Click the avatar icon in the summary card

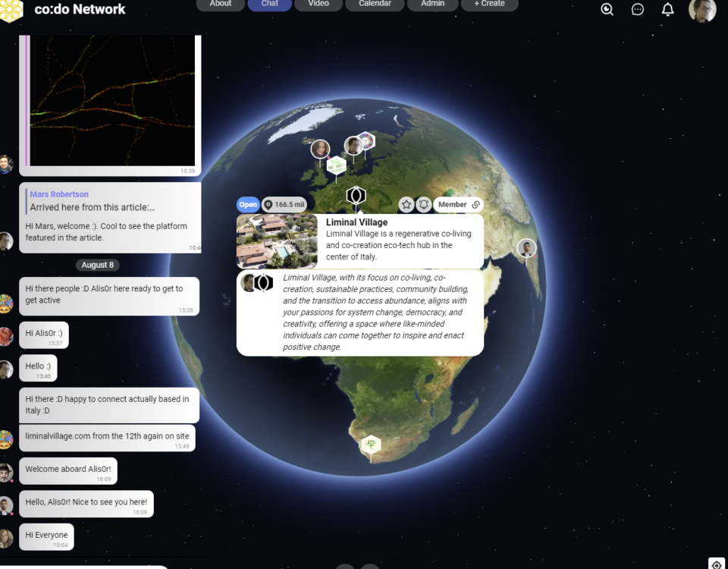pos(247,282)
